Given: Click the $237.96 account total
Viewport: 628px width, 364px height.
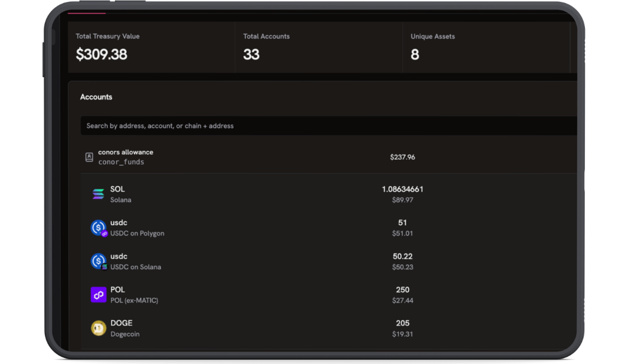Looking at the screenshot, I should point(403,158).
